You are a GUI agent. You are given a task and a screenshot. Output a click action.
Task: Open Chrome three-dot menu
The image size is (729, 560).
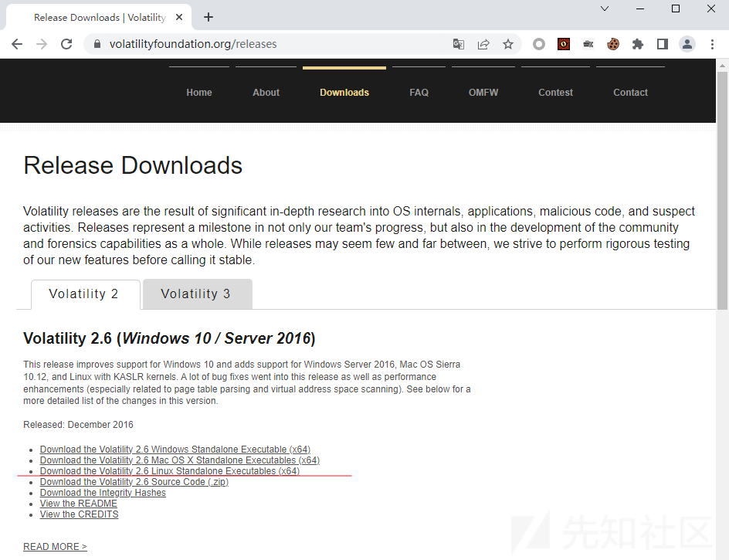[x=712, y=44]
